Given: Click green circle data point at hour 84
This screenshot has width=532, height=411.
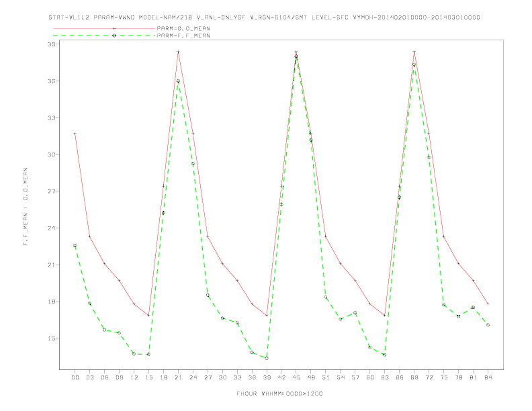Looking at the screenshot, I should (x=488, y=325).
